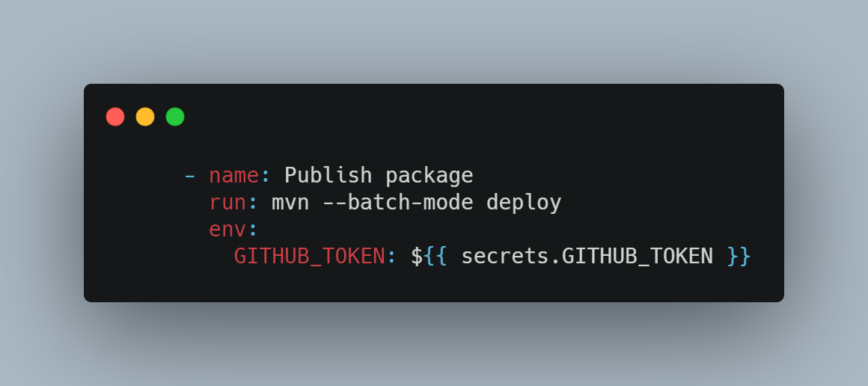The image size is (868, 386).
Task: Click the dollar sign before braces
Action: (416, 257)
